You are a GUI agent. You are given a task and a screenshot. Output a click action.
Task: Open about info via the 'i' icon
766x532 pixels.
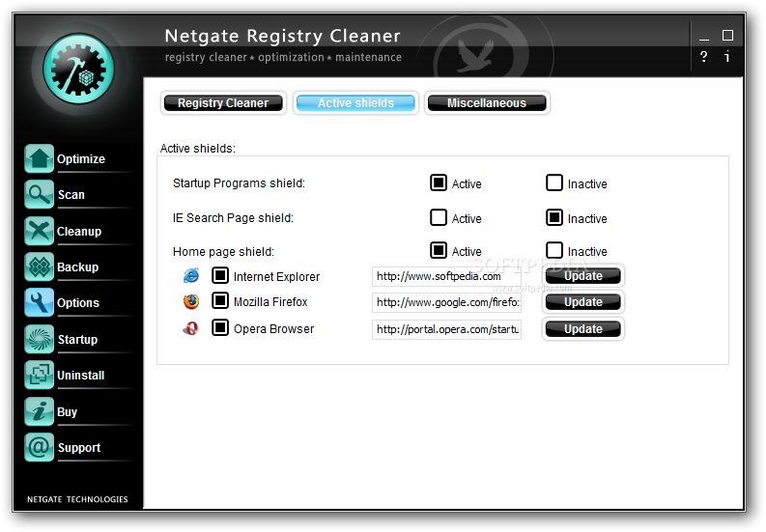[727, 57]
